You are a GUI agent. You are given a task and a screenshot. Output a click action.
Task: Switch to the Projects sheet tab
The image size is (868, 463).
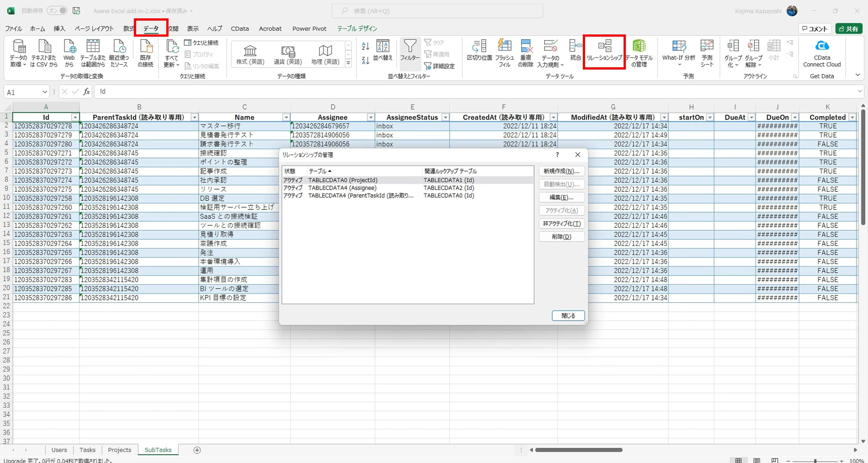point(119,450)
